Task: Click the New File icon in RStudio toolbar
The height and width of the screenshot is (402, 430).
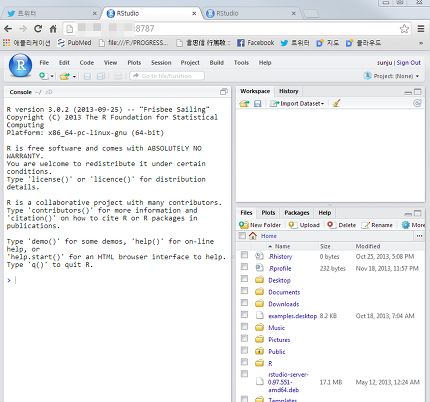Action: click(43, 76)
